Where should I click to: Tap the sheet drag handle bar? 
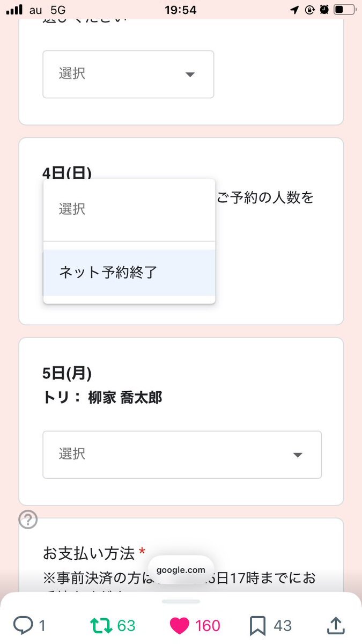(181, 602)
